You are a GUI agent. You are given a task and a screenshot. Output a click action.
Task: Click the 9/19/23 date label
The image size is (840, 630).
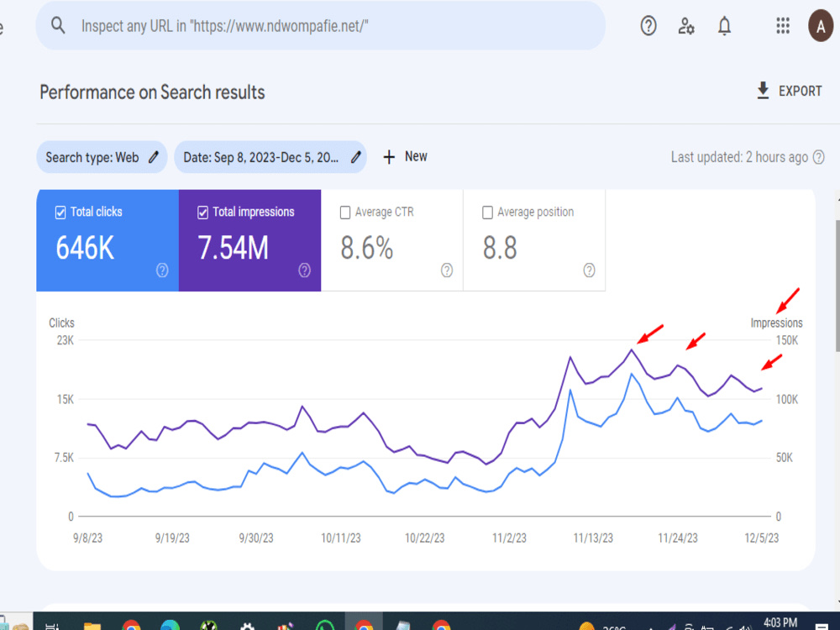(x=172, y=538)
